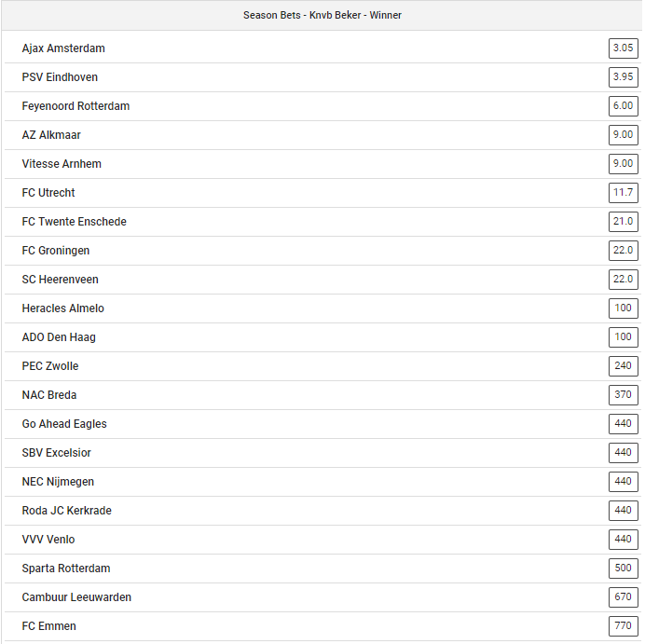
Task: Click FC Utrecht odds 11.7
Action: tap(623, 193)
